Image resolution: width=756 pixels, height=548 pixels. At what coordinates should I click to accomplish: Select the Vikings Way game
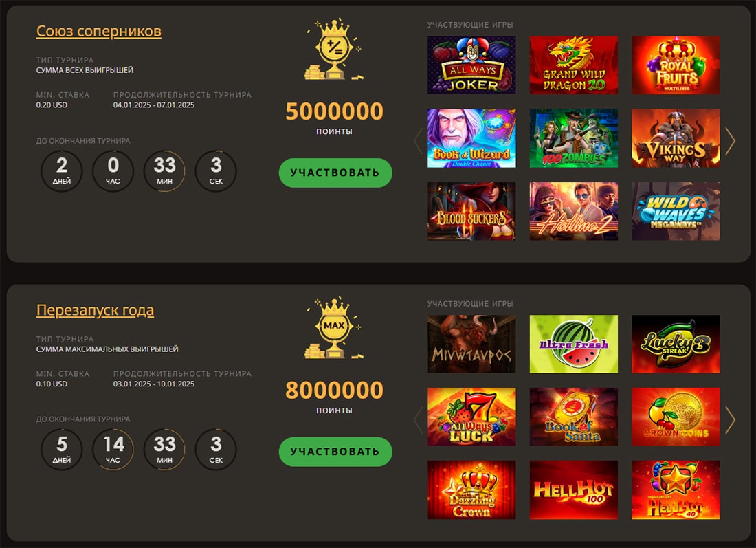tap(676, 138)
